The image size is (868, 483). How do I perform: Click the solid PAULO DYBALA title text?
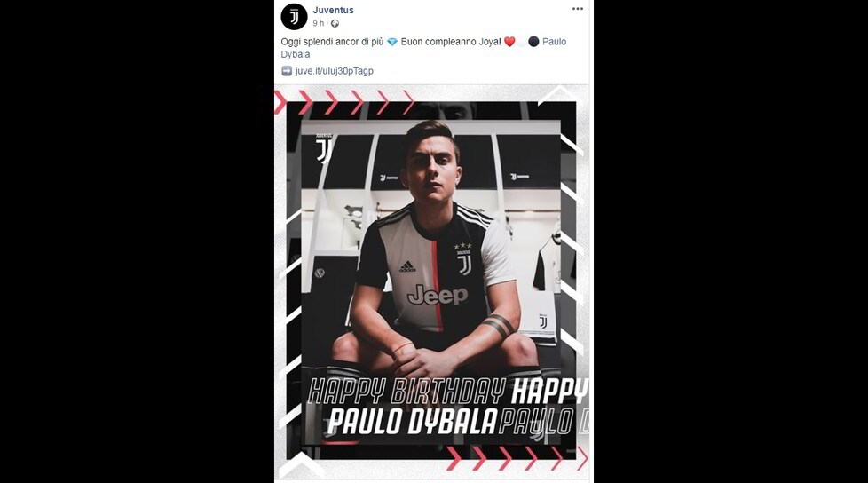tap(412, 422)
